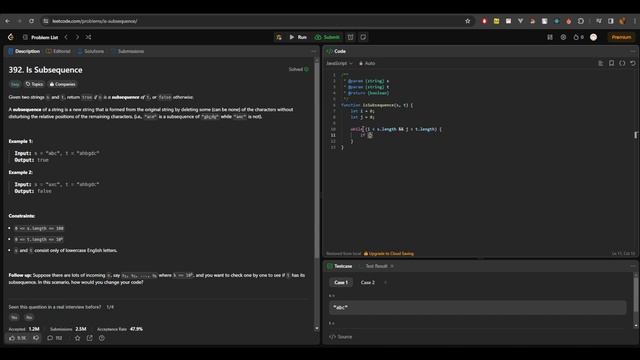Answer Yes to interview question
This screenshot has width=640, height=360.
[14, 317]
